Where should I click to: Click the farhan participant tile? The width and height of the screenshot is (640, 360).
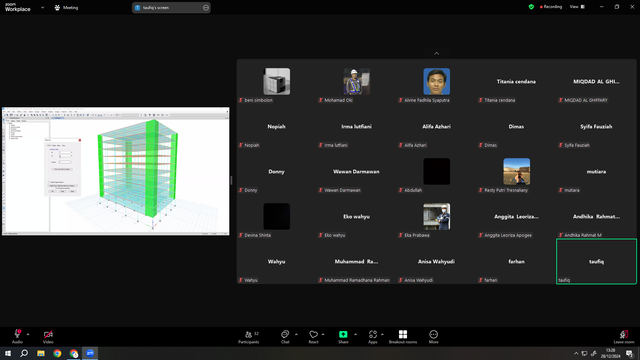pos(516,262)
